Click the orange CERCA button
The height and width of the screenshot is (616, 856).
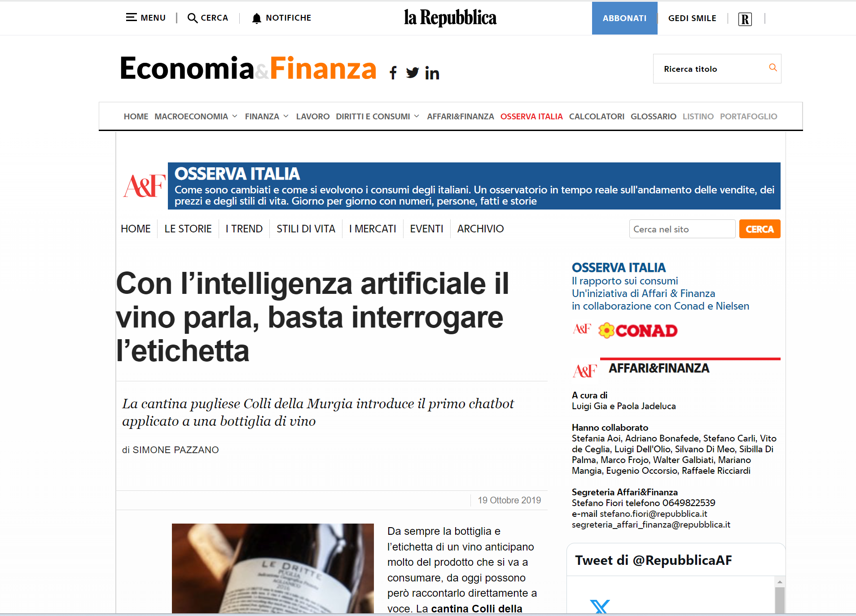[x=759, y=229]
